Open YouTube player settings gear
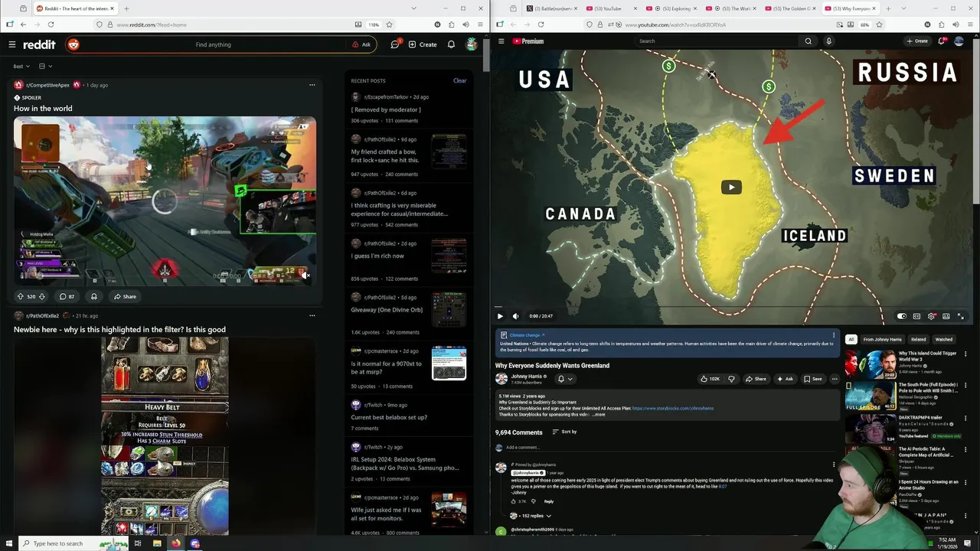The height and width of the screenshot is (551, 980). 932,316
